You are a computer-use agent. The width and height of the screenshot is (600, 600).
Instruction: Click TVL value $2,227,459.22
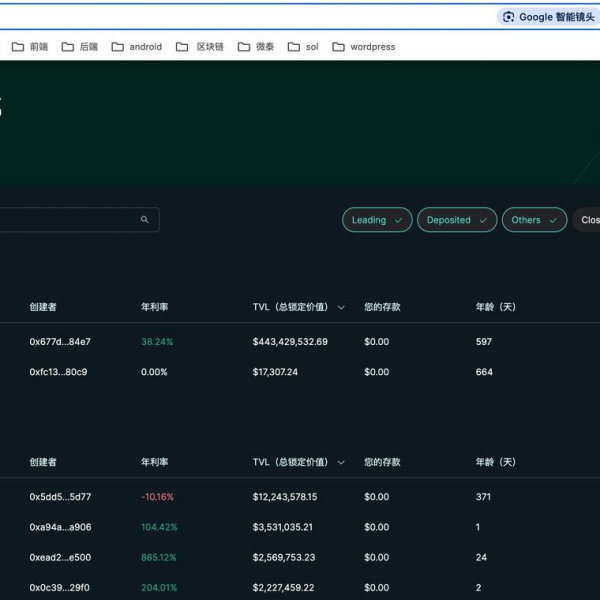283,587
